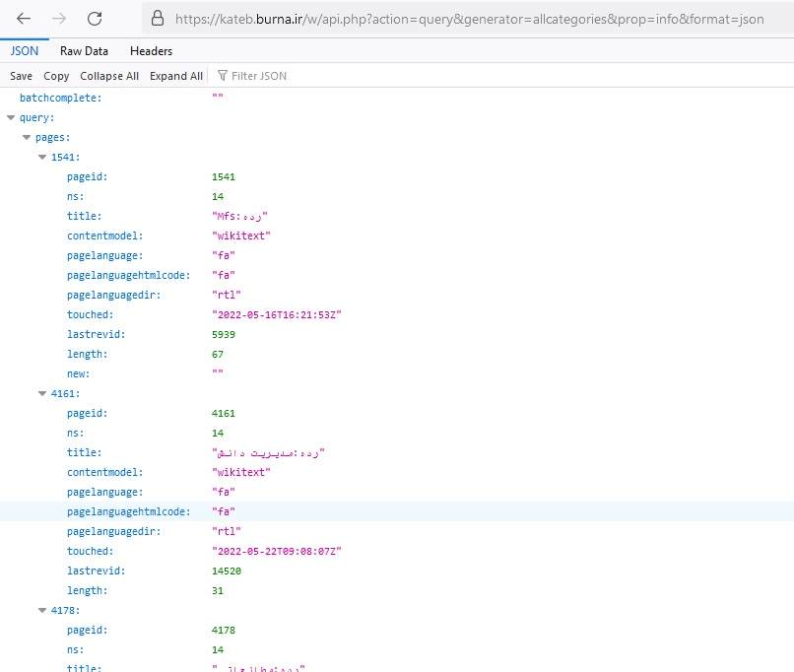
Task: Collapse the query node
Action: tap(11, 118)
